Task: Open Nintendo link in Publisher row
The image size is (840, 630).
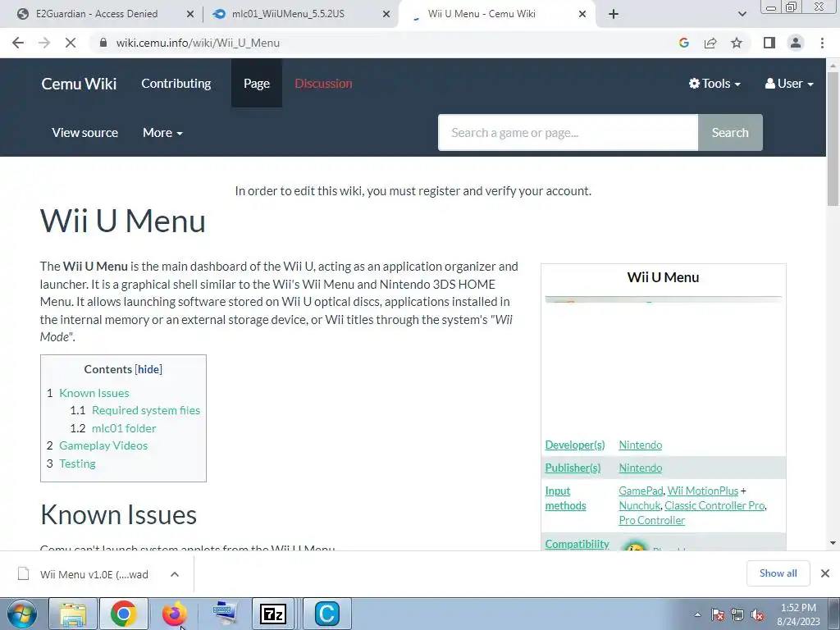Action: [x=640, y=468]
